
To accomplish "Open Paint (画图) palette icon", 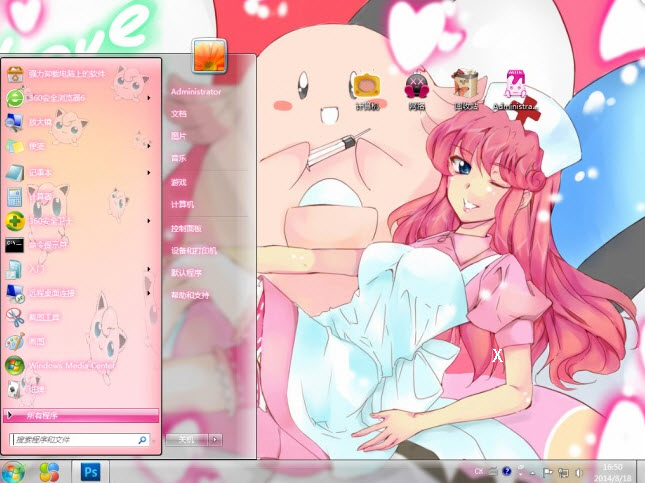I will pos(15,341).
